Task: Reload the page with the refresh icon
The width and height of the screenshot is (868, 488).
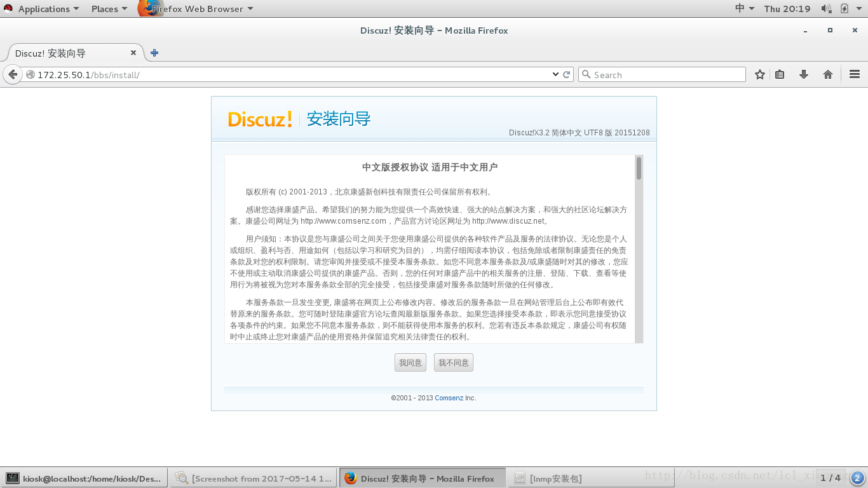Action: 567,74
